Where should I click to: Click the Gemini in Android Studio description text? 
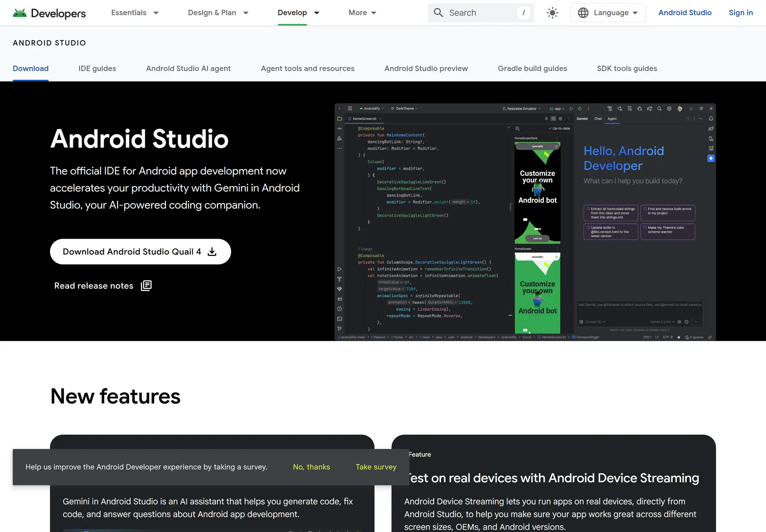coord(208,508)
